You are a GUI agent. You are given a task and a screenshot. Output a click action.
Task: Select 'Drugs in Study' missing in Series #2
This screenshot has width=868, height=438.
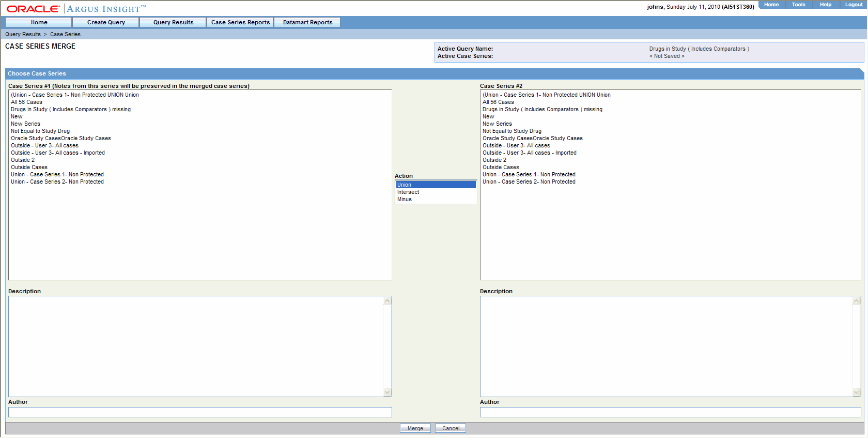[x=670, y=109]
